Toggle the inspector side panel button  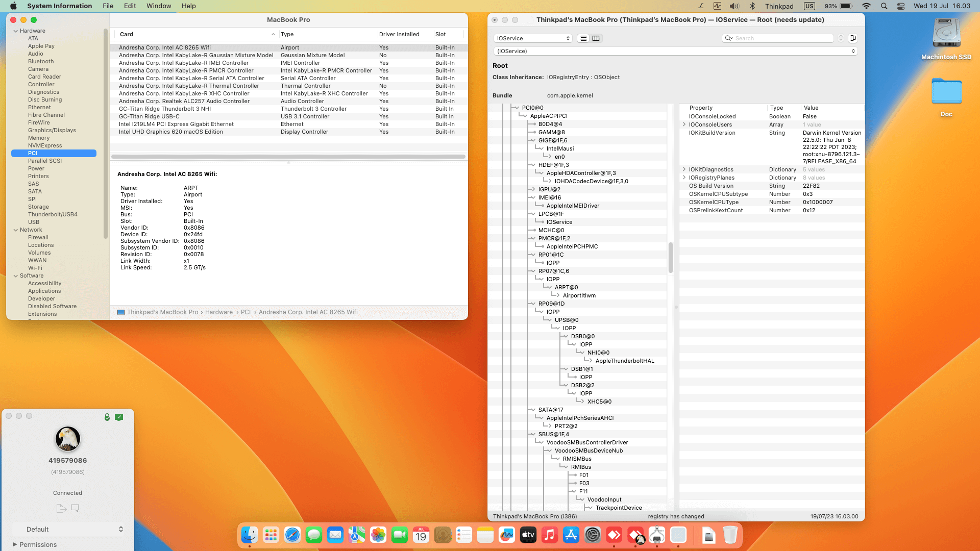(x=853, y=38)
